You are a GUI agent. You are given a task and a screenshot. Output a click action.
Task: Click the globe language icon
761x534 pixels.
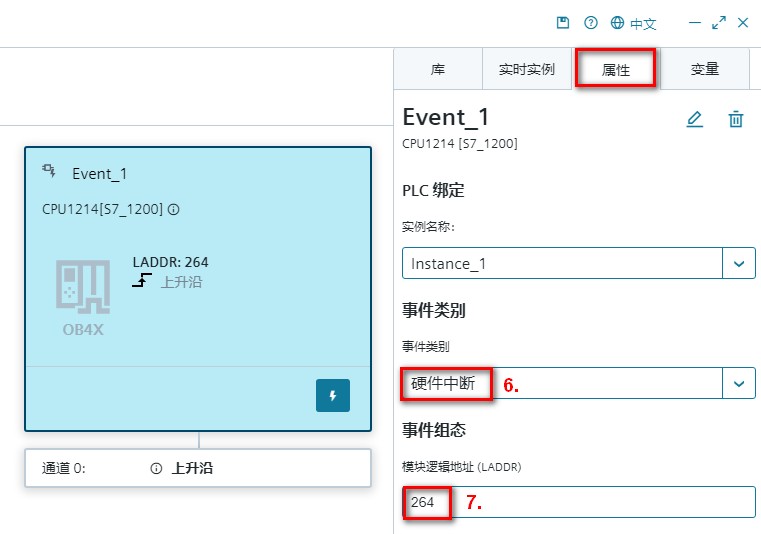pos(618,23)
